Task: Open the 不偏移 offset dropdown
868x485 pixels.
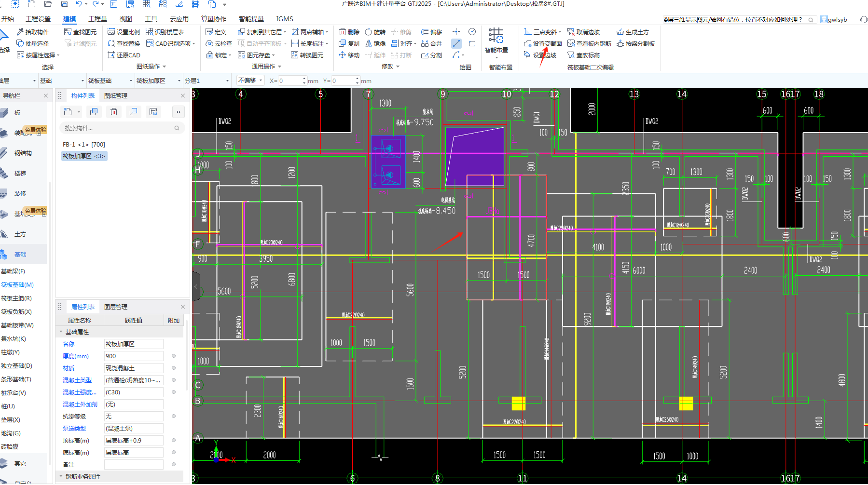Action: coord(250,81)
